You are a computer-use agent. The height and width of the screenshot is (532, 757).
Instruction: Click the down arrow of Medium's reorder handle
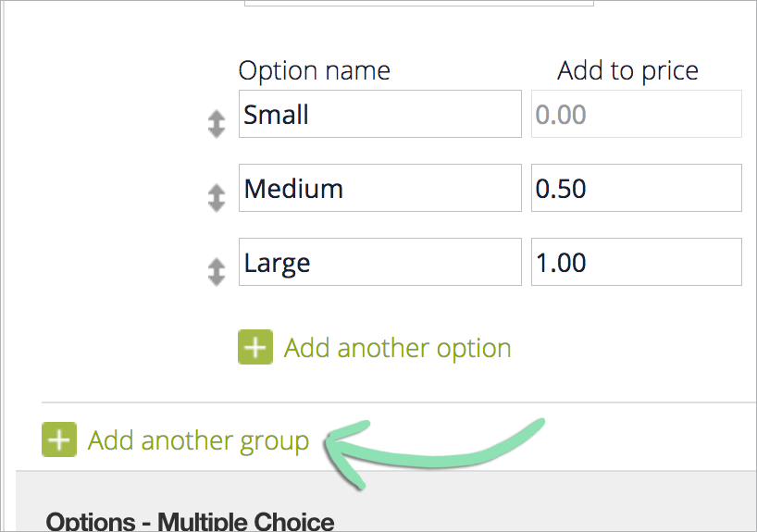217,205
